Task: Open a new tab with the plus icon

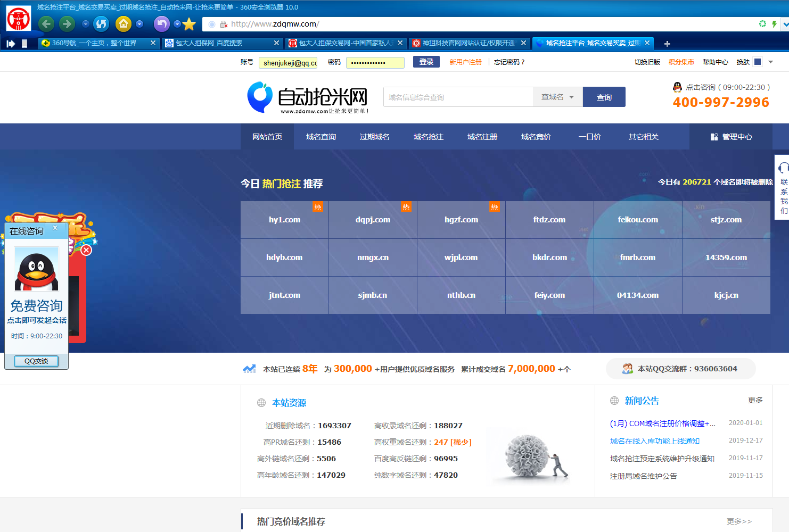Action: tap(667, 44)
